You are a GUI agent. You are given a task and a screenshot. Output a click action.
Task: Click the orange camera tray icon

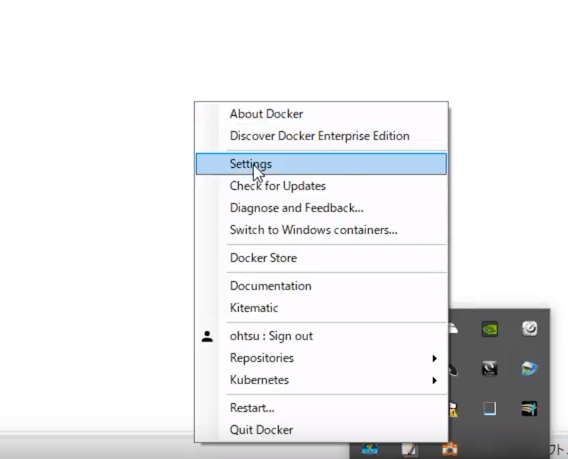[450, 449]
